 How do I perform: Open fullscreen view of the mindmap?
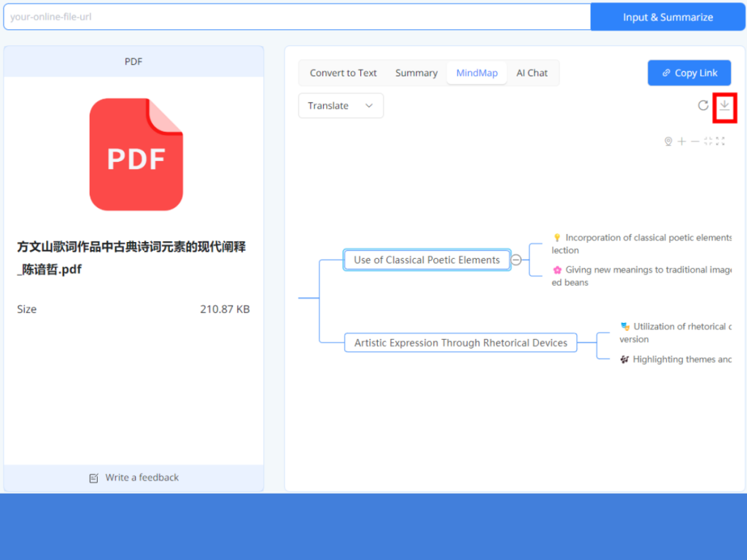(721, 141)
